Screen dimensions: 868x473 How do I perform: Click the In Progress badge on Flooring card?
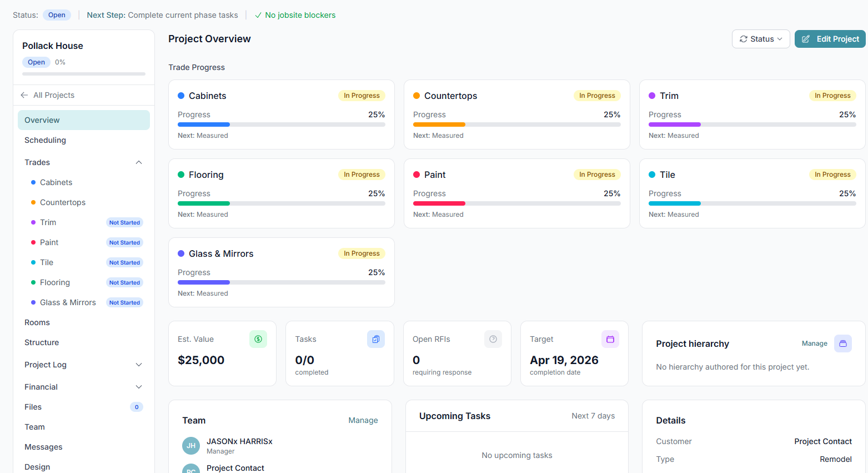pos(362,175)
